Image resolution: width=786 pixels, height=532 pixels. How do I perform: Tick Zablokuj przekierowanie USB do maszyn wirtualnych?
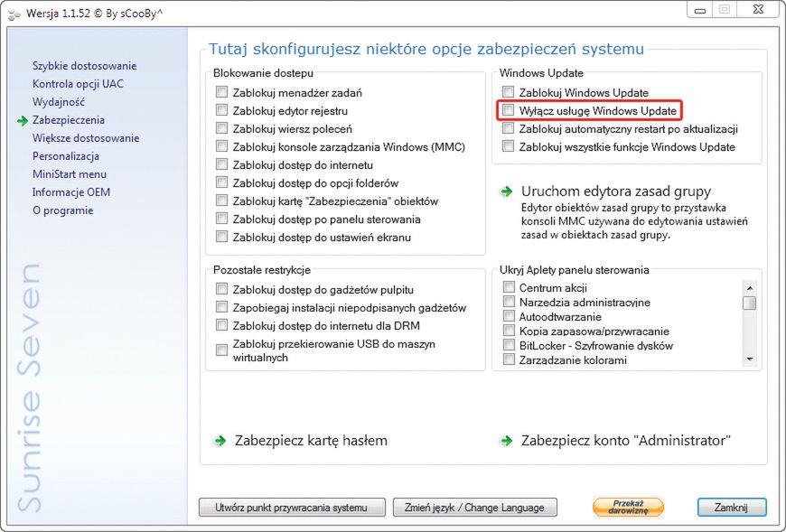[x=221, y=350]
